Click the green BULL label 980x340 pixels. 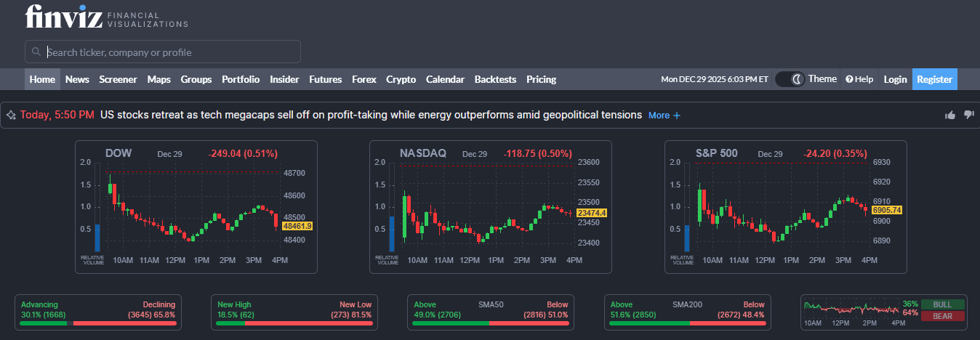tap(943, 304)
